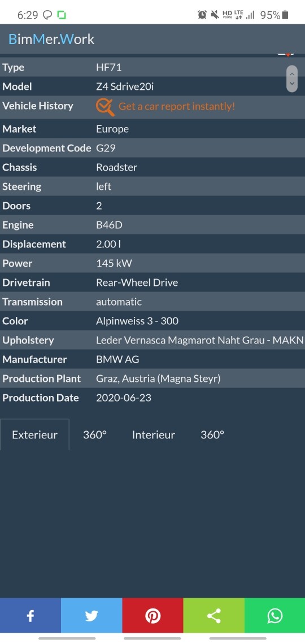Click the Color value Alpinweiss 3 - 300
The height and width of the screenshot is (644, 305).
pyautogui.click(x=137, y=321)
